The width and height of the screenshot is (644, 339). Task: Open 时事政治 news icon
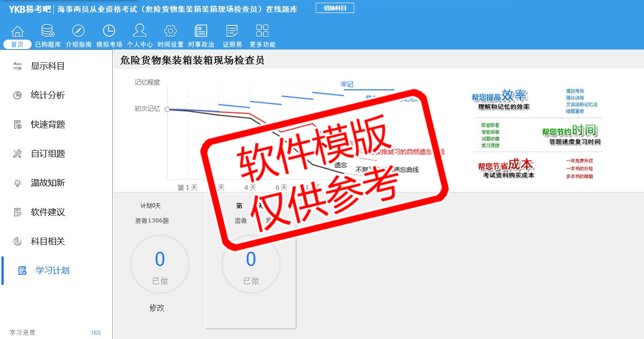point(201,32)
